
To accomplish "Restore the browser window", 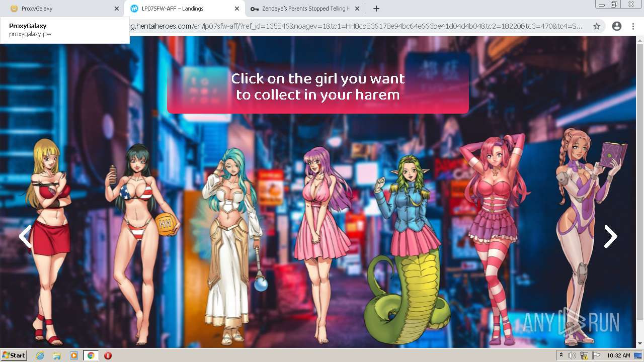I will tap(614, 4).
